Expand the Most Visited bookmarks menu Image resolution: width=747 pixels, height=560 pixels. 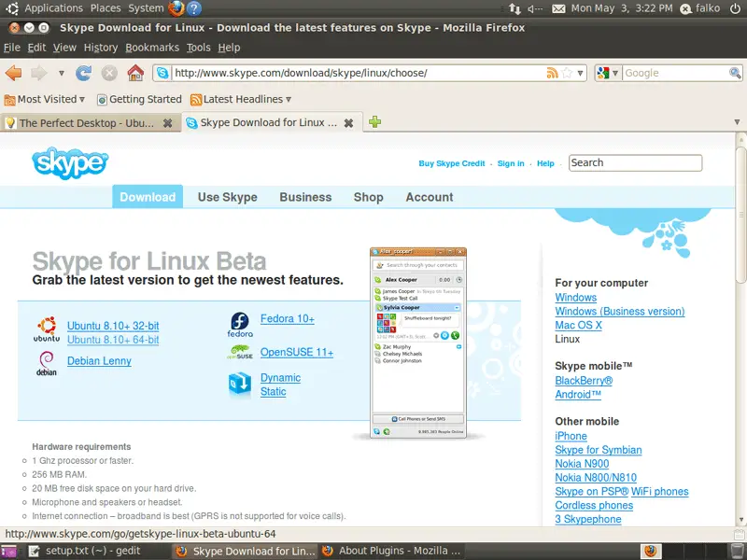coord(45,99)
